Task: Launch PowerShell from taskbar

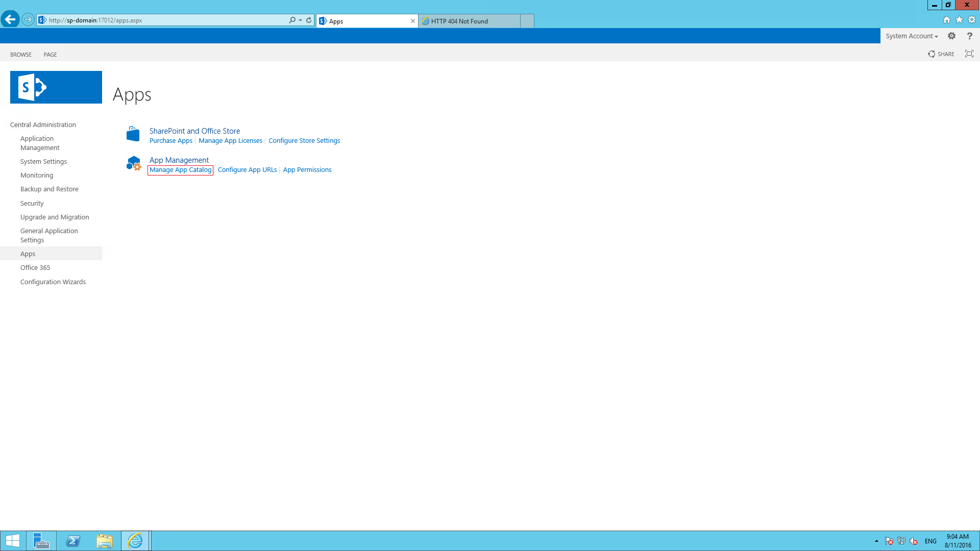Action: (73, 541)
